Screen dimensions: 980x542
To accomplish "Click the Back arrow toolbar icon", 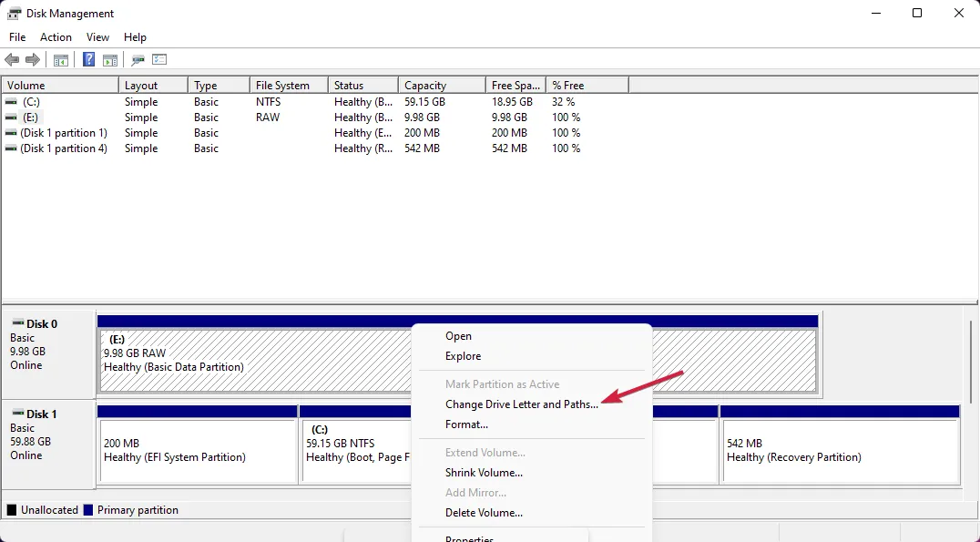I will [12, 60].
